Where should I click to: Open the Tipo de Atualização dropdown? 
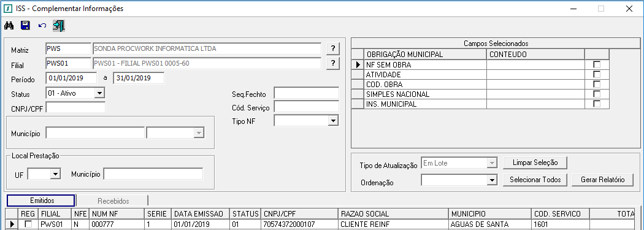tap(491, 163)
